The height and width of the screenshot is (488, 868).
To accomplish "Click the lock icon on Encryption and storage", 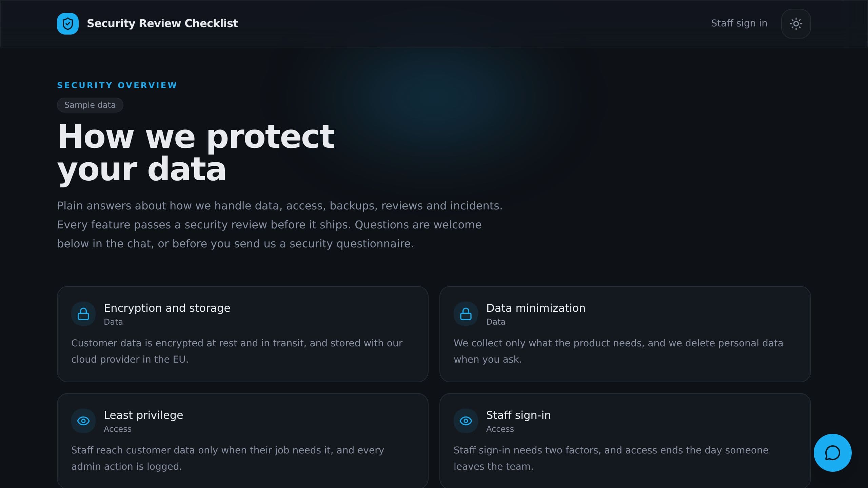I will click(83, 314).
